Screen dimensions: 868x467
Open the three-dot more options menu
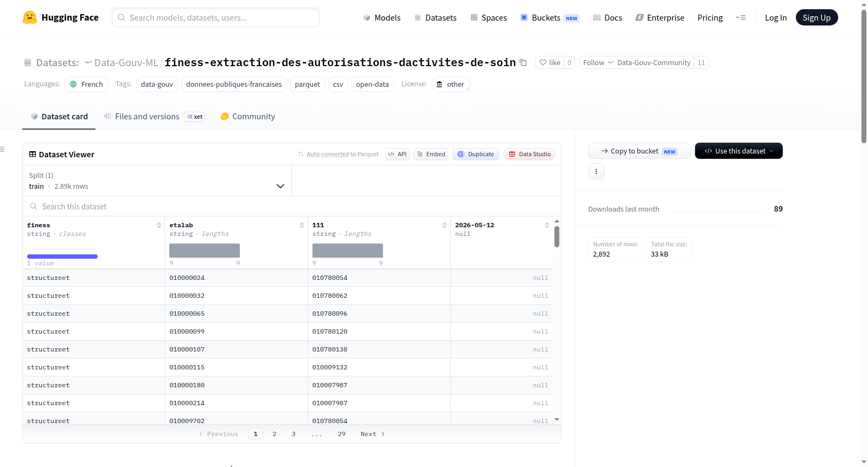[x=596, y=171]
